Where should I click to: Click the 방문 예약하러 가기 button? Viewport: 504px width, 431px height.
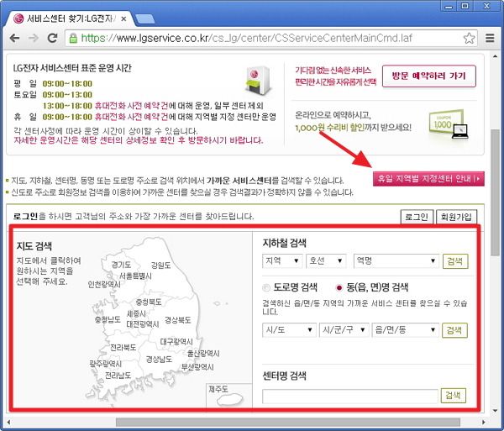tap(428, 76)
